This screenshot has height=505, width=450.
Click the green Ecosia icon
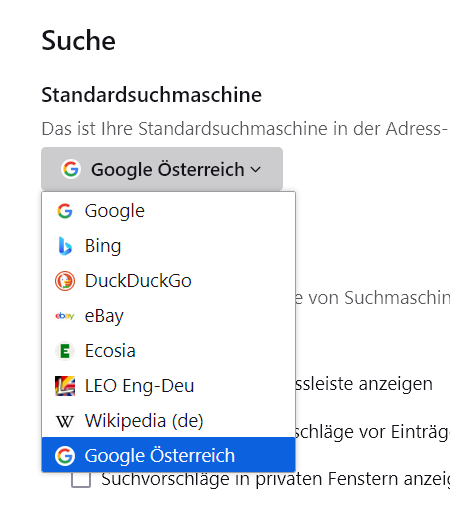[x=65, y=351]
